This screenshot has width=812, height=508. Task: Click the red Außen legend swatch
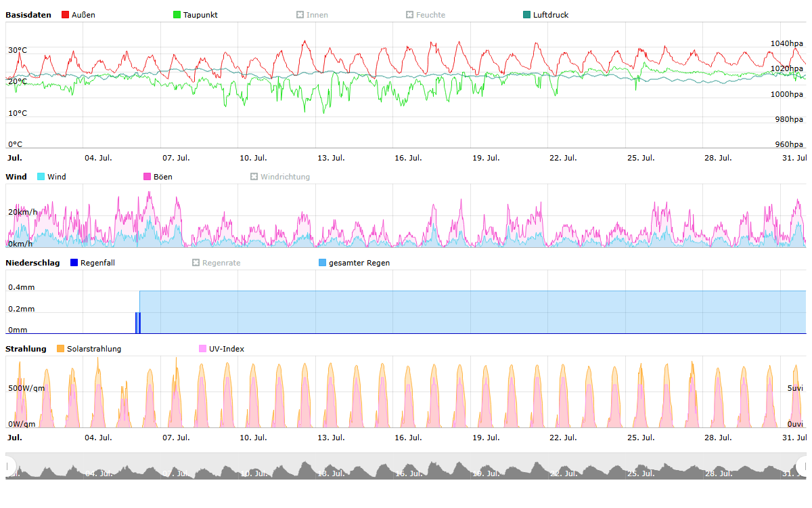[x=65, y=15]
